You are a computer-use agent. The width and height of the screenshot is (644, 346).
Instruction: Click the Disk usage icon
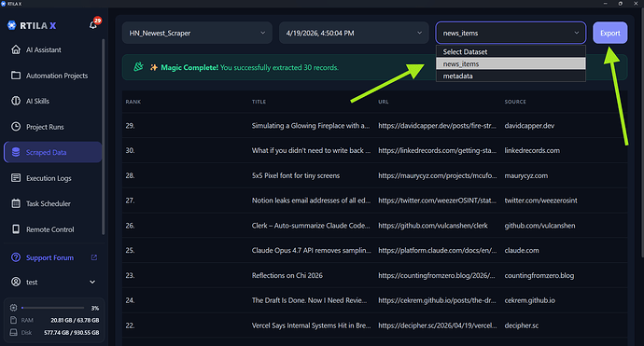[14, 332]
